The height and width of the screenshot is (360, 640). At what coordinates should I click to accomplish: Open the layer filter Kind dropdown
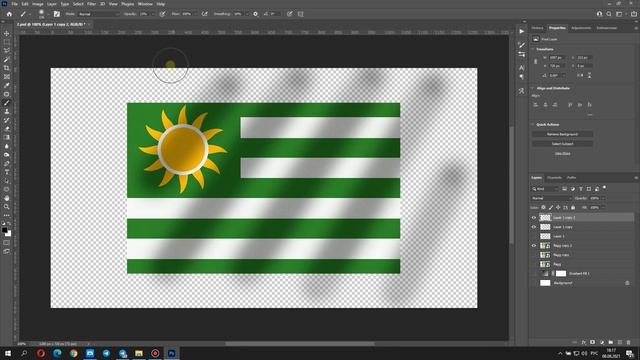point(545,189)
